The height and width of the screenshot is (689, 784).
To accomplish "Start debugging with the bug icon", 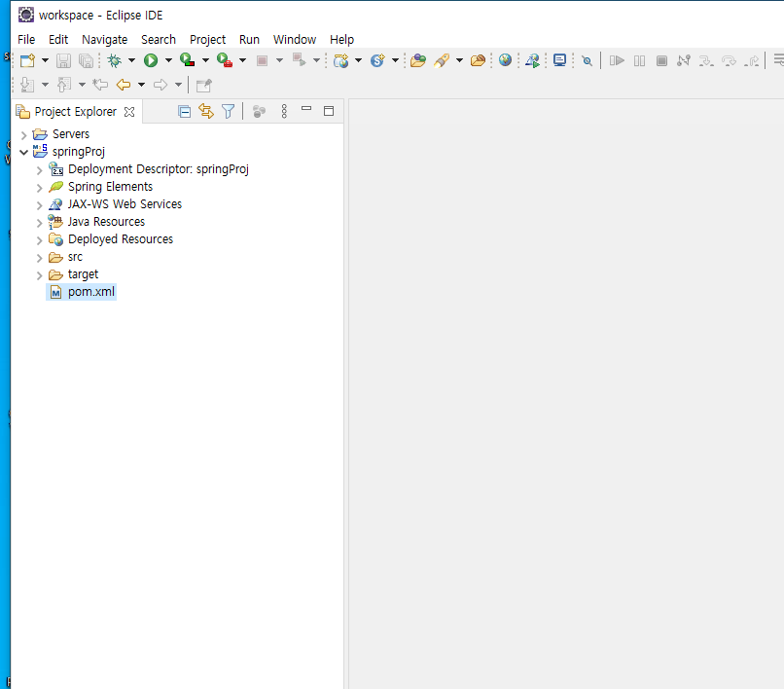I will pyautogui.click(x=115, y=60).
